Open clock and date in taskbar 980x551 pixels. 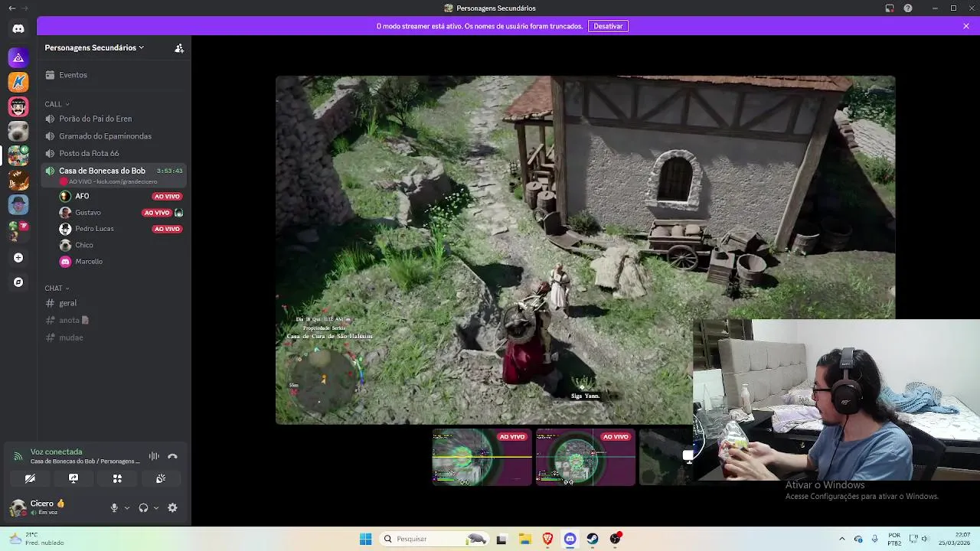click(x=954, y=539)
